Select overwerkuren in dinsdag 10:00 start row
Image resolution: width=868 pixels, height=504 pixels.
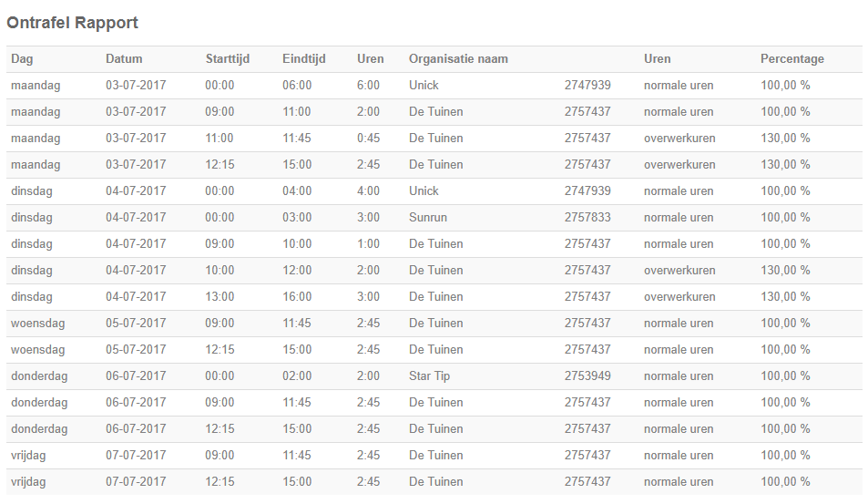[x=679, y=271]
